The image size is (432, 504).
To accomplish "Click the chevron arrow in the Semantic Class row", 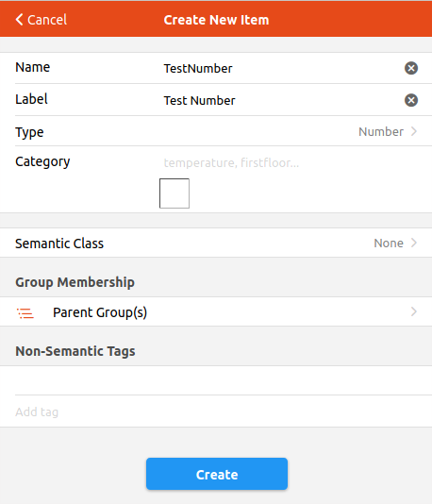I will (414, 243).
